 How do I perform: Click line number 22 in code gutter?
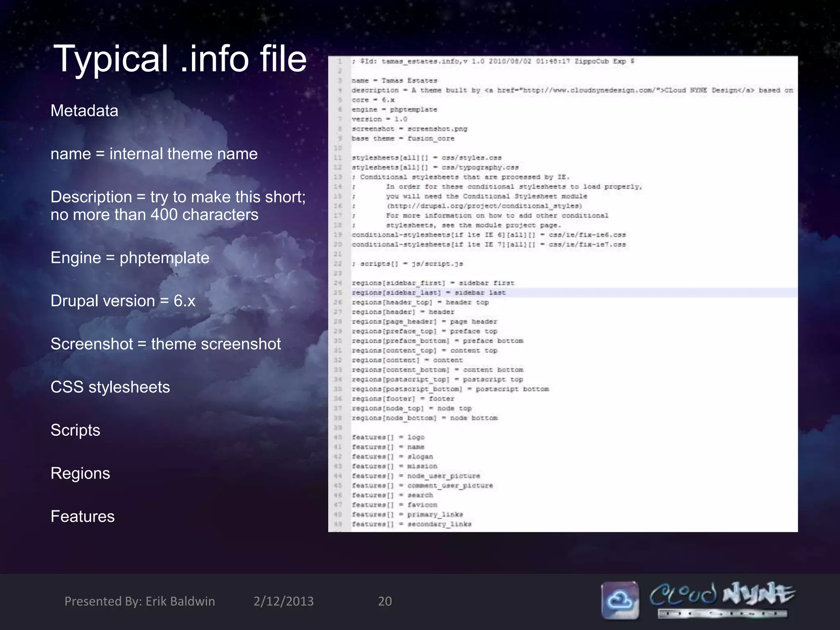click(x=338, y=264)
